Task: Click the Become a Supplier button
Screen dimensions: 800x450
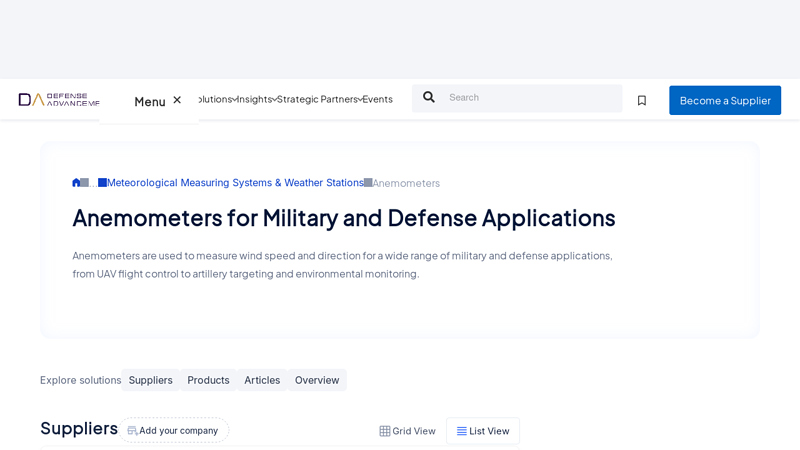Action: click(x=725, y=101)
